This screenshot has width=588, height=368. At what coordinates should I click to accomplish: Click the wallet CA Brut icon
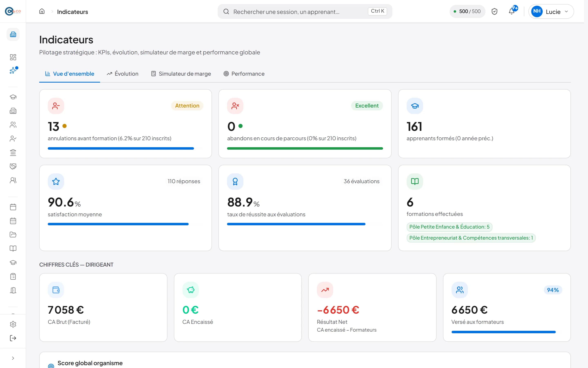click(56, 290)
